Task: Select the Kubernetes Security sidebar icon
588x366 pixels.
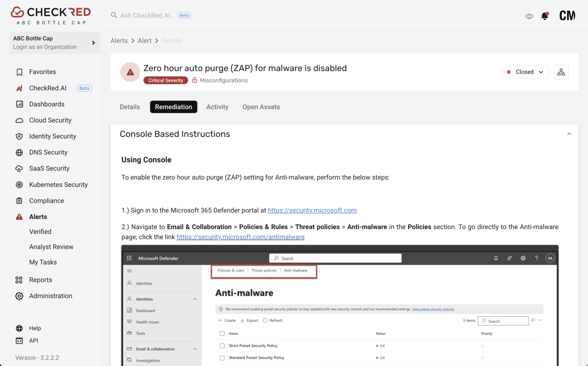Action: click(19, 184)
